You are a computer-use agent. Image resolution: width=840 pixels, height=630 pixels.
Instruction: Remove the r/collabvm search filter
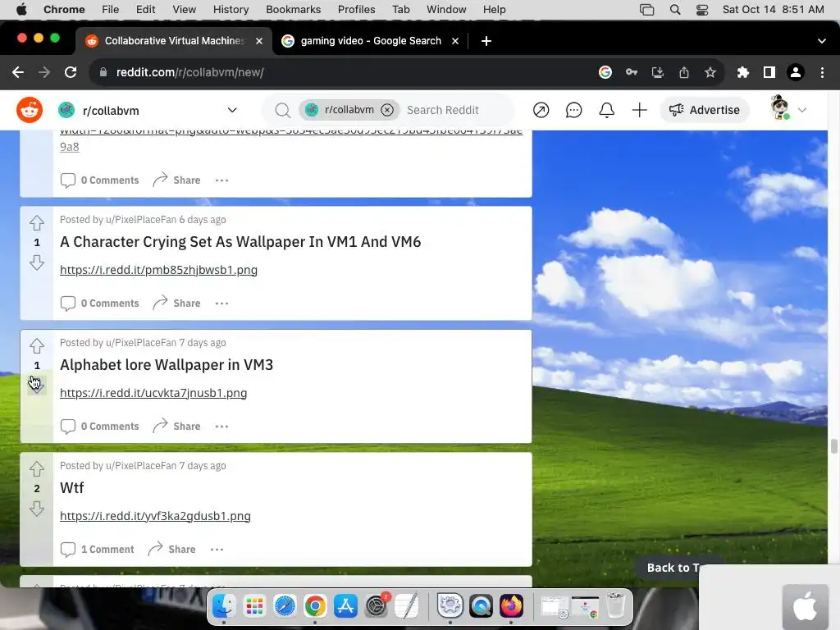coord(387,110)
